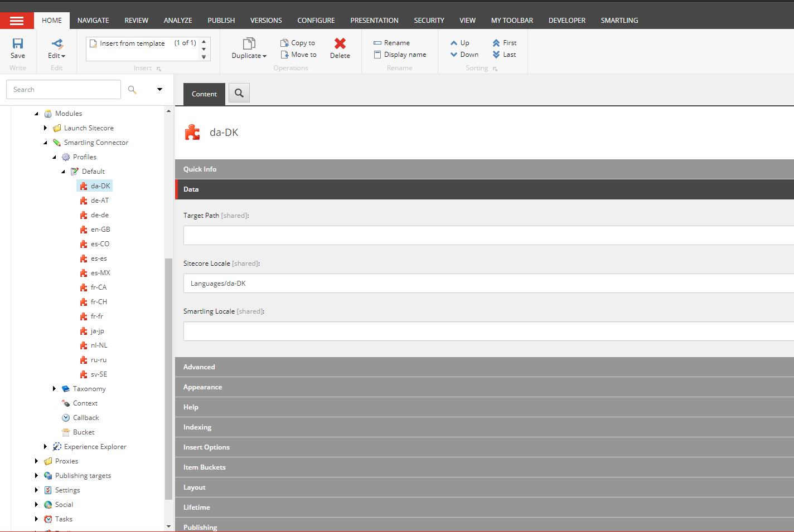The height and width of the screenshot is (532, 794).
Task: Collapse the Smartling Connector node
Action: [46, 143]
